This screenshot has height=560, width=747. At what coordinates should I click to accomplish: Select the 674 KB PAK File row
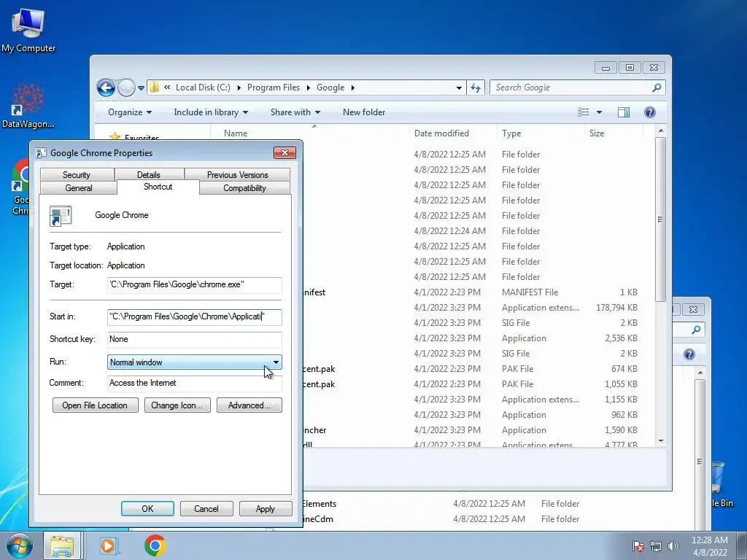(x=476, y=368)
